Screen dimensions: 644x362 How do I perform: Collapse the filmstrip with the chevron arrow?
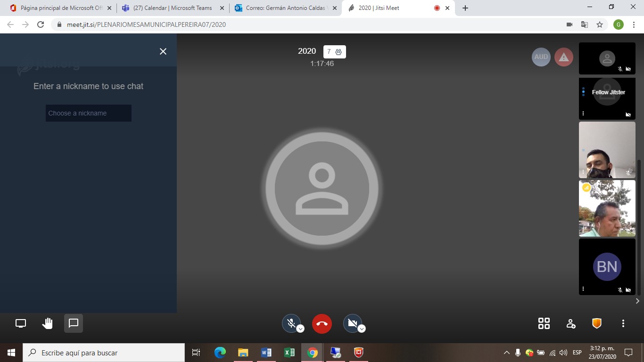tap(637, 301)
